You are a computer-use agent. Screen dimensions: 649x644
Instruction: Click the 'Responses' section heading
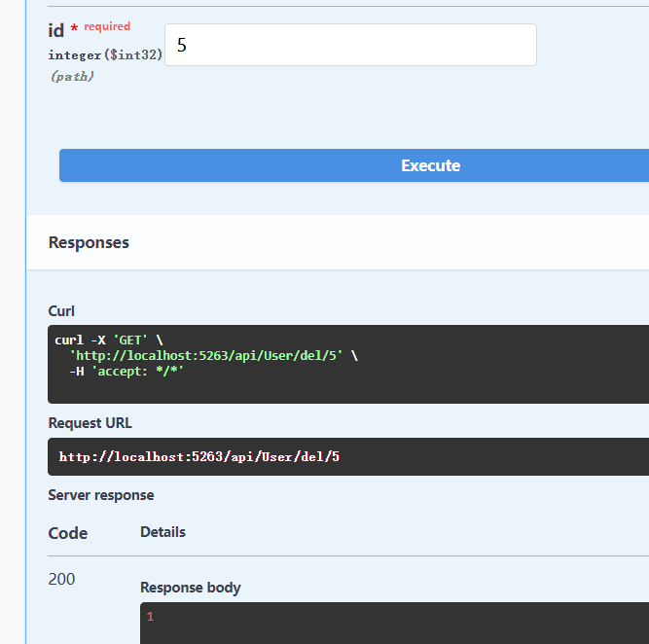(89, 242)
